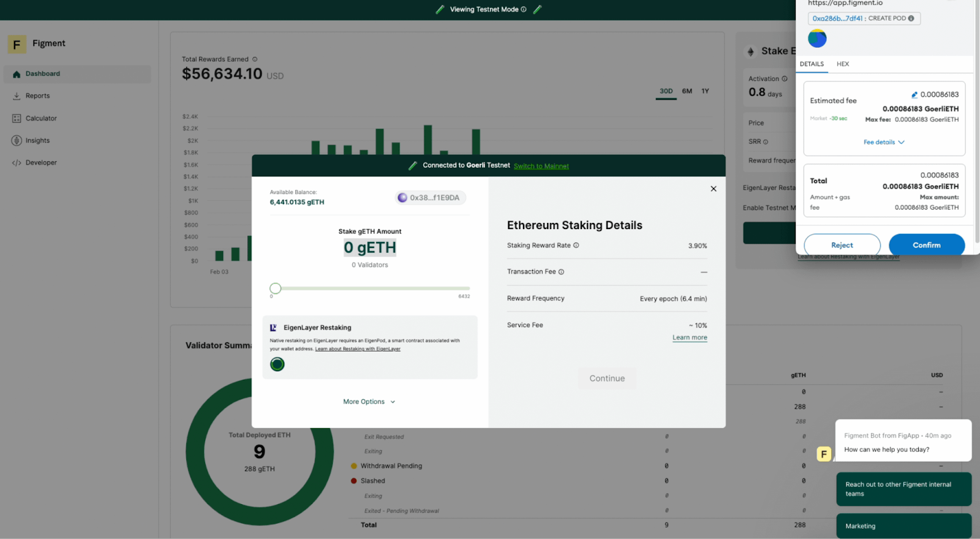
Task: Click the edit pencil icon beside estimated fee
Action: (x=914, y=95)
